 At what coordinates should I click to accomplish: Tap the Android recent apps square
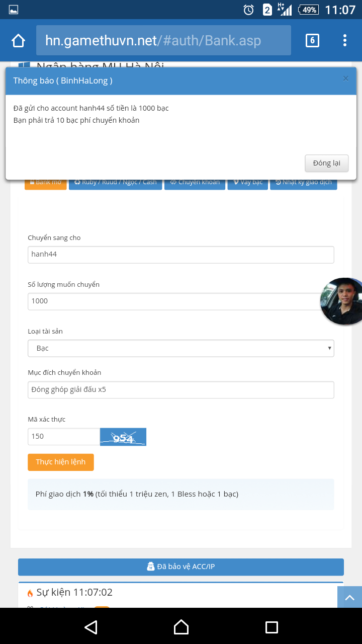coord(271,627)
